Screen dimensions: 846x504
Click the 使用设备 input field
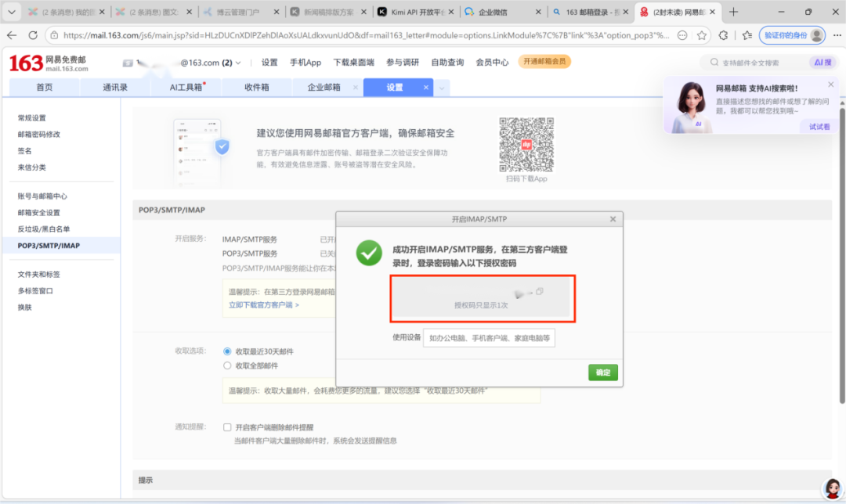click(489, 338)
